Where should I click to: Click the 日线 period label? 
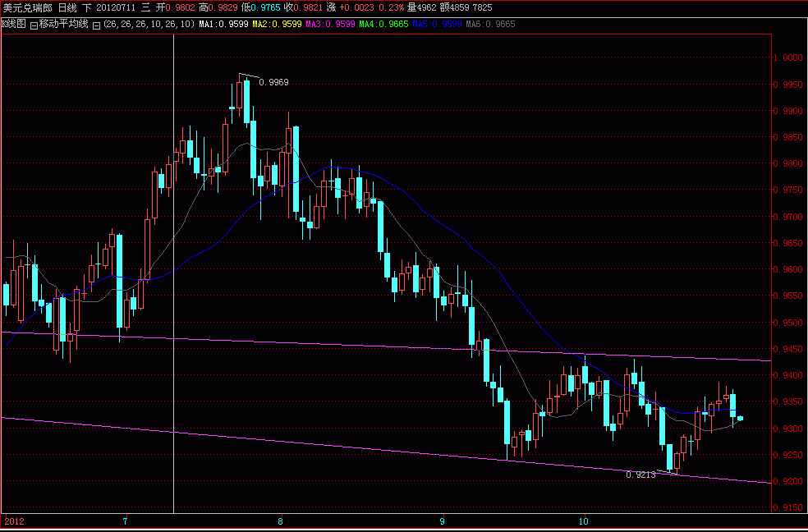(x=67, y=7)
